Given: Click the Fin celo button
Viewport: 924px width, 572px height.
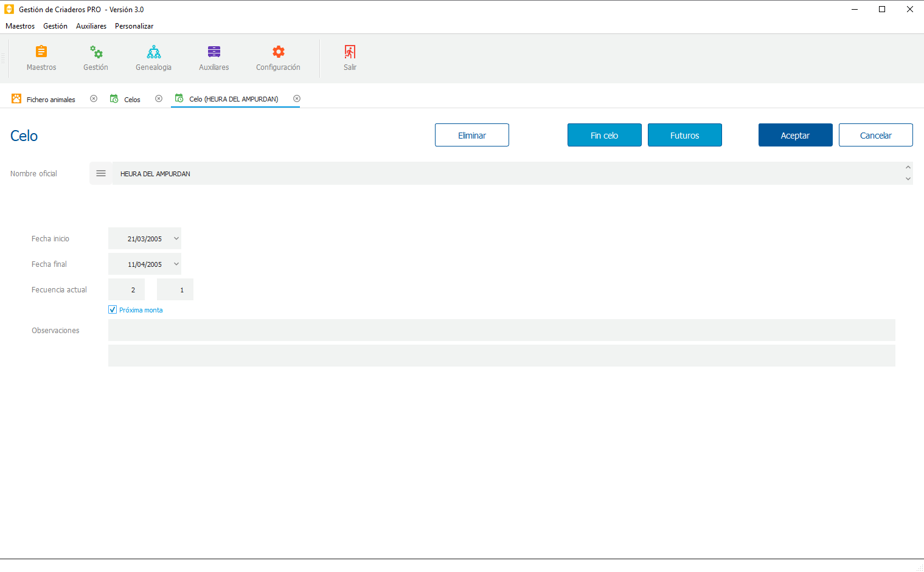Looking at the screenshot, I should [x=604, y=135].
